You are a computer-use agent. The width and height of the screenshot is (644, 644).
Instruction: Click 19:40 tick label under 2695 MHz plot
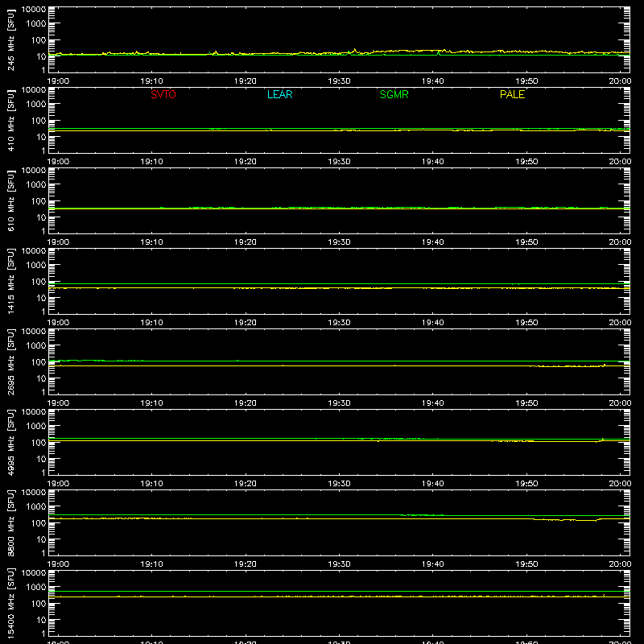pyautogui.click(x=433, y=403)
